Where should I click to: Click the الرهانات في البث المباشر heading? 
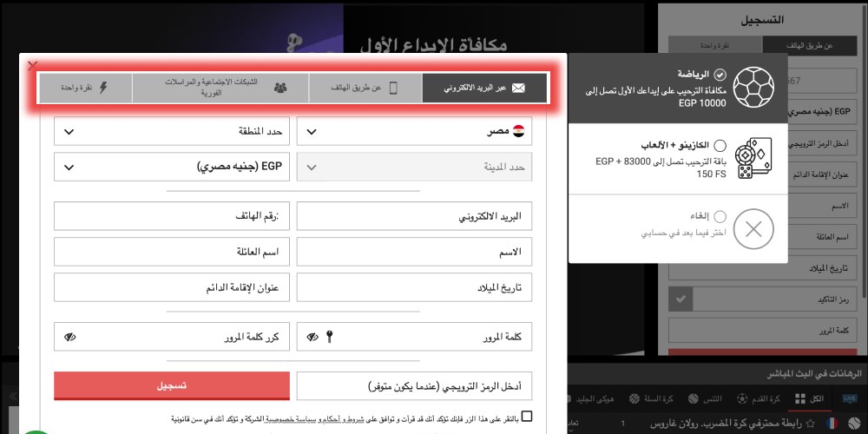click(814, 375)
